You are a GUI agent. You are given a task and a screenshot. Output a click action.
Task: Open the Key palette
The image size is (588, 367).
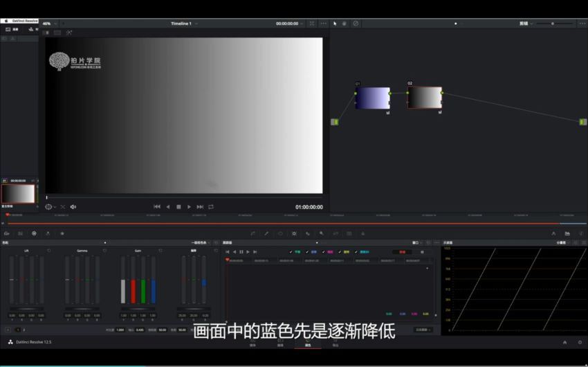click(x=322, y=233)
